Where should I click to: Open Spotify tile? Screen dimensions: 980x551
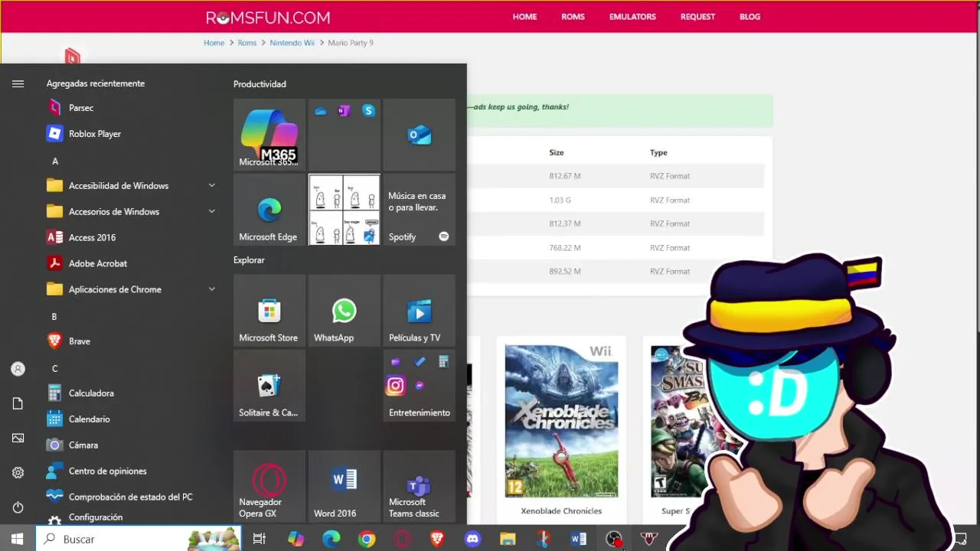420,210
